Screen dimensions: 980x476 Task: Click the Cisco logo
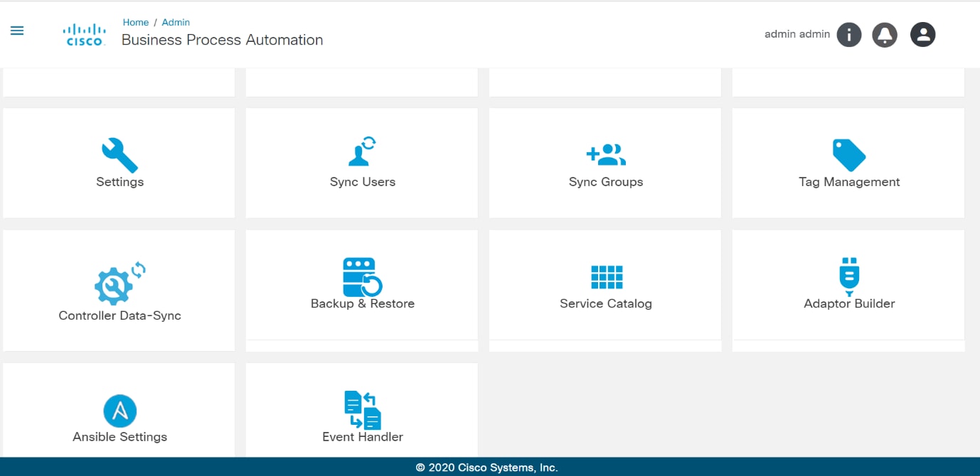[85, 35]
